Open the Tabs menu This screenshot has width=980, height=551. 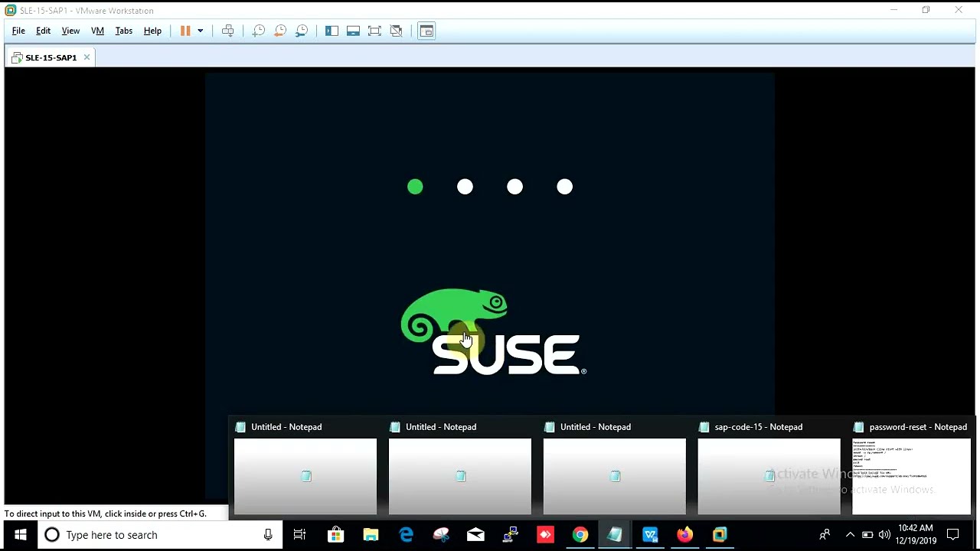tap(123, 31)
